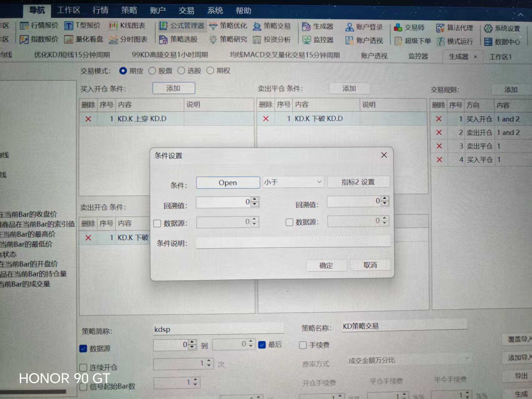Increase the left 回溯值 spinner value

pyautogui.click(x=255, y=199)
